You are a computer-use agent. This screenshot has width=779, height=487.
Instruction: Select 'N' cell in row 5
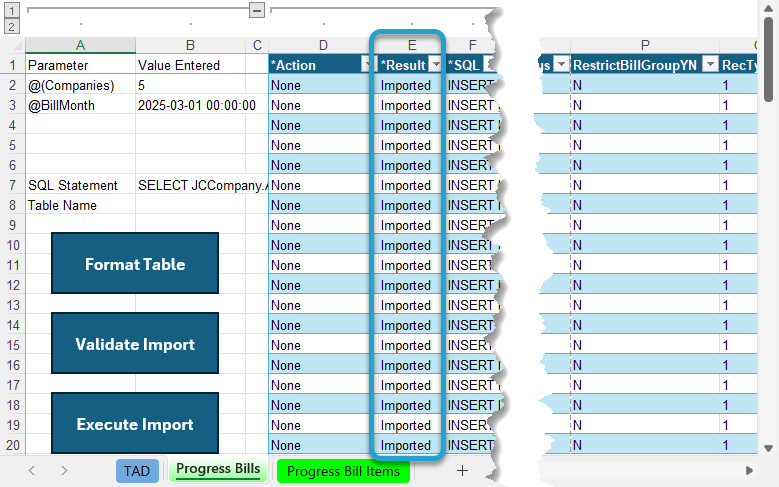click(x=645, y=145)
